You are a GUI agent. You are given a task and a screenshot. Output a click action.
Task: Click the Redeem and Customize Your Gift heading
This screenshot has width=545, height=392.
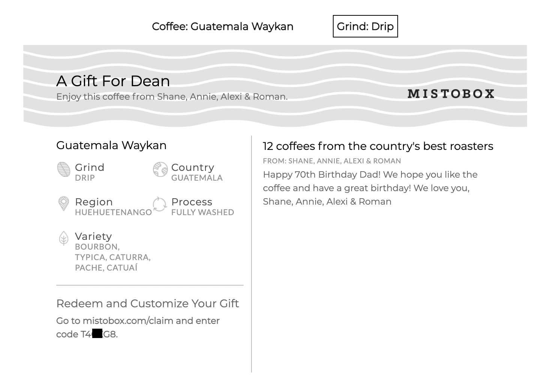147,304
